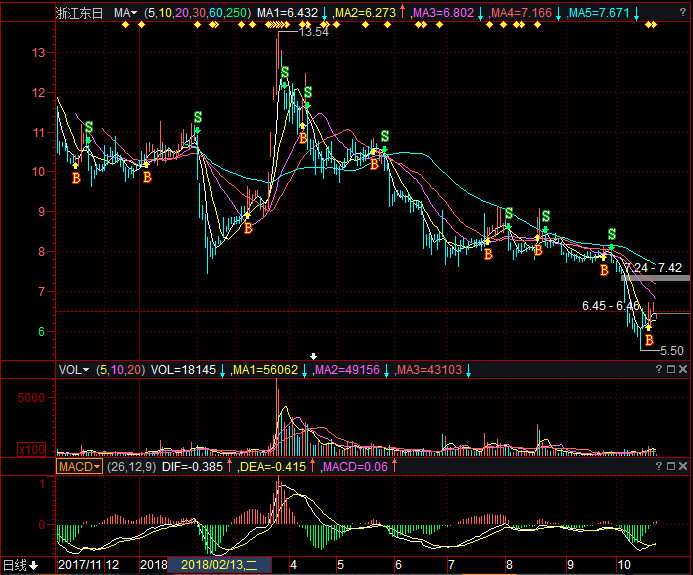Click the B buy signal near the 2018 line
This screenshot has height=575, width=693.
coord(147,177)
